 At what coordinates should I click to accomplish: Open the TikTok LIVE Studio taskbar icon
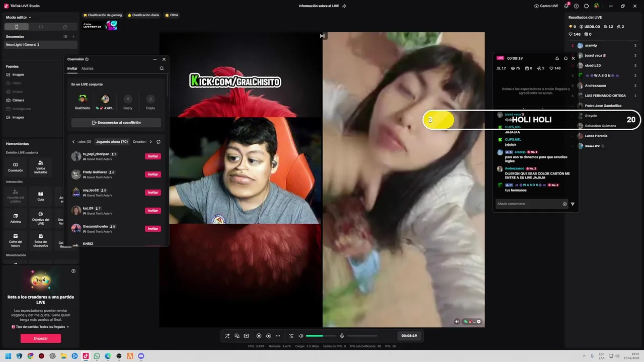[86, 356]
